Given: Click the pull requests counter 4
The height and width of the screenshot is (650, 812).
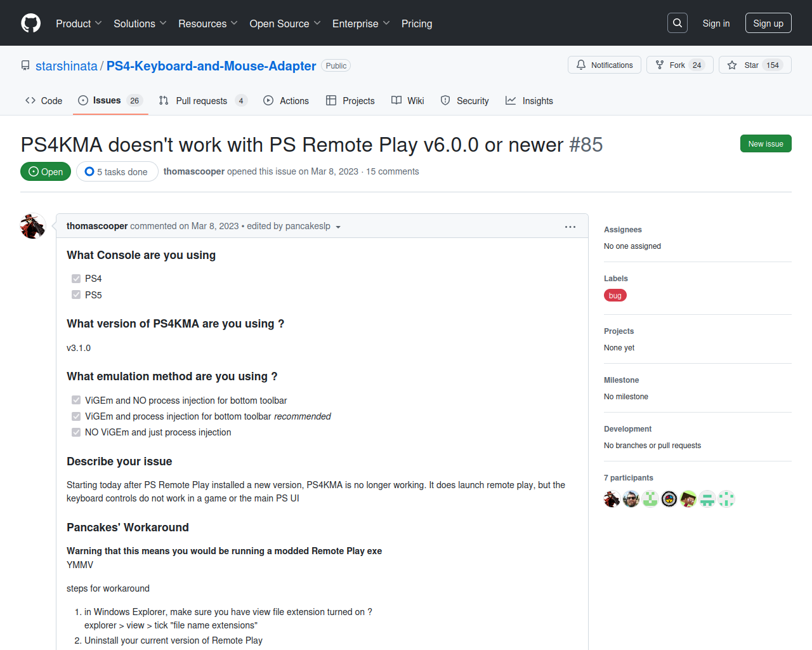Looking at the screenshot, I should tap(241, 100).
